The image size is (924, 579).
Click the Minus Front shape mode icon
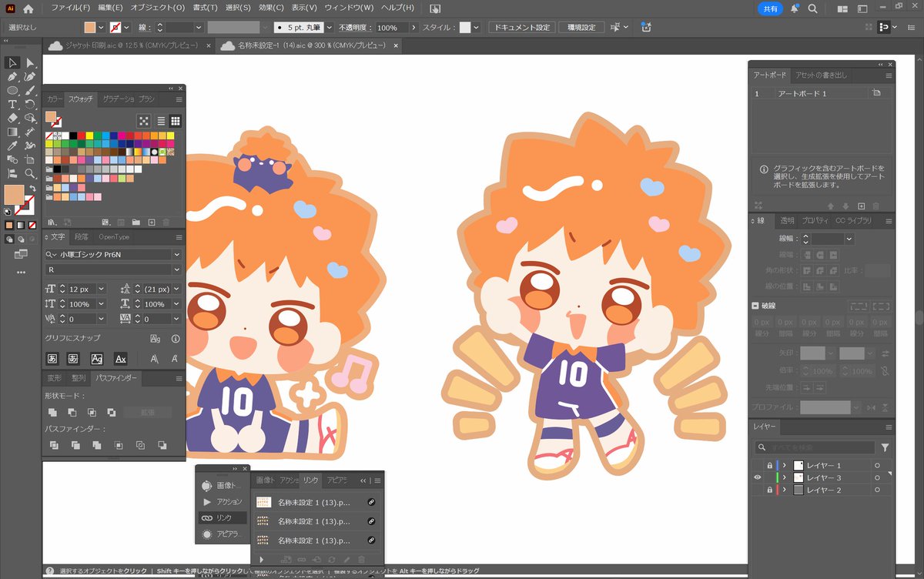pos(72,412)
